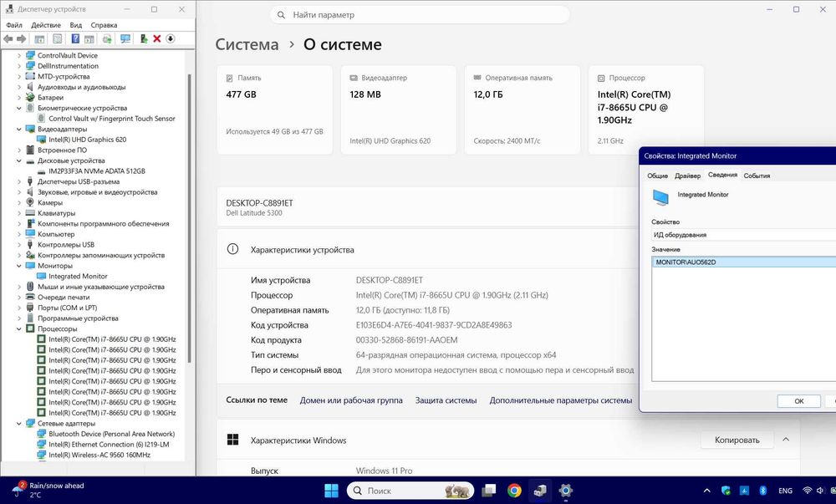Open the Действие menu

46,25
